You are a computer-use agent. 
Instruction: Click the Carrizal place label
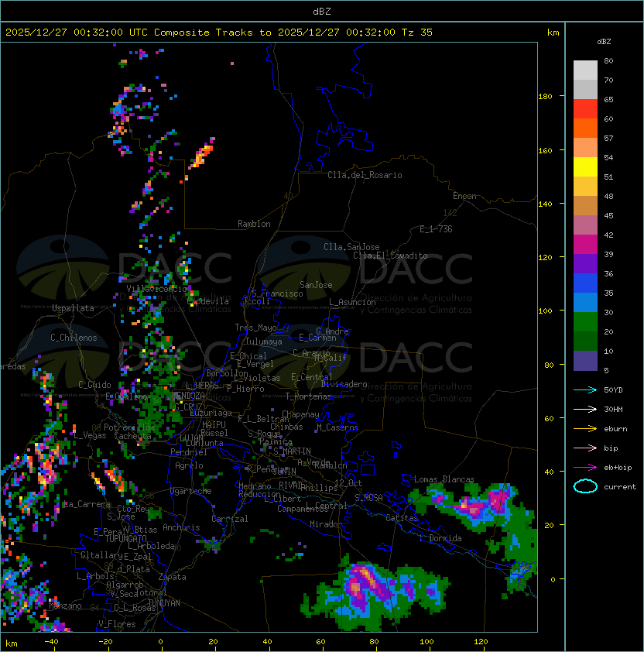coord(229,519)
